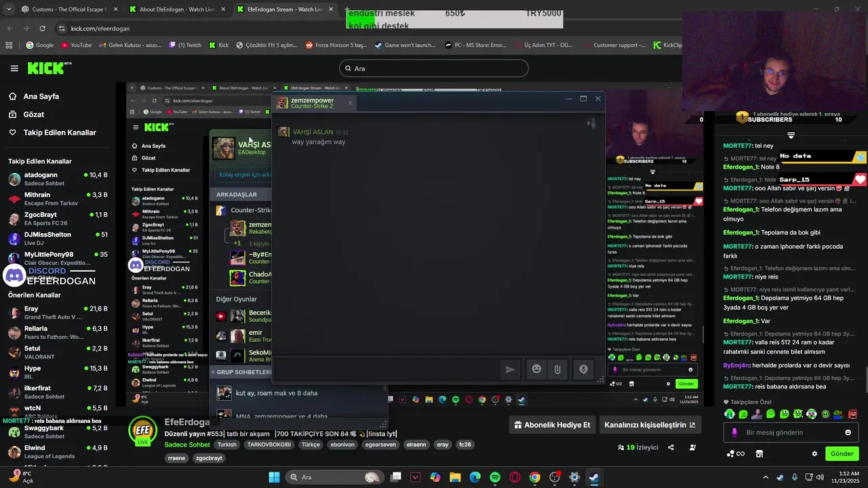This screenshot has width=868, height=488.
Task: Click the browser back arrow
Action: 9,28
